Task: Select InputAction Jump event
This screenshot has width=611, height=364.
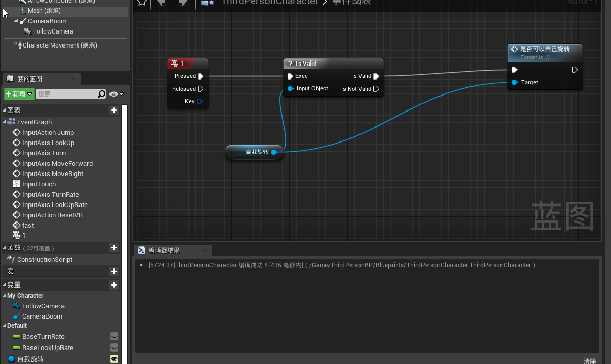Action: 48,133
